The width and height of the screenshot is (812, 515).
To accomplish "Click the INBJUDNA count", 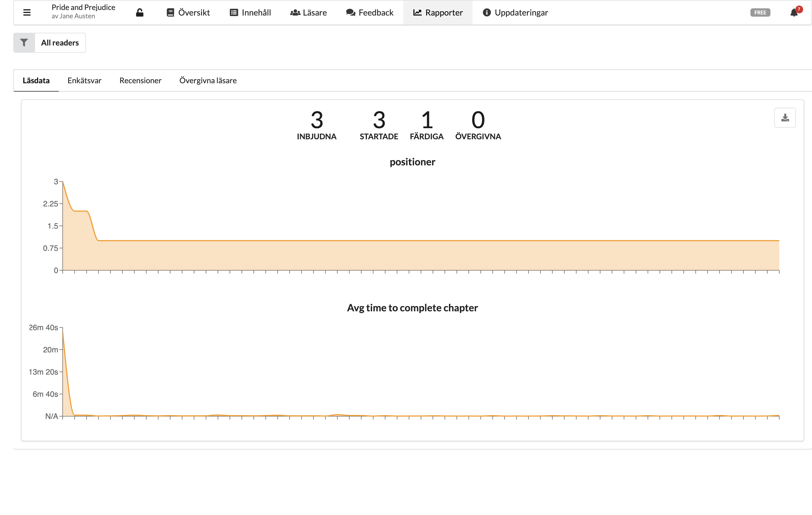I will tap(317, 125).
